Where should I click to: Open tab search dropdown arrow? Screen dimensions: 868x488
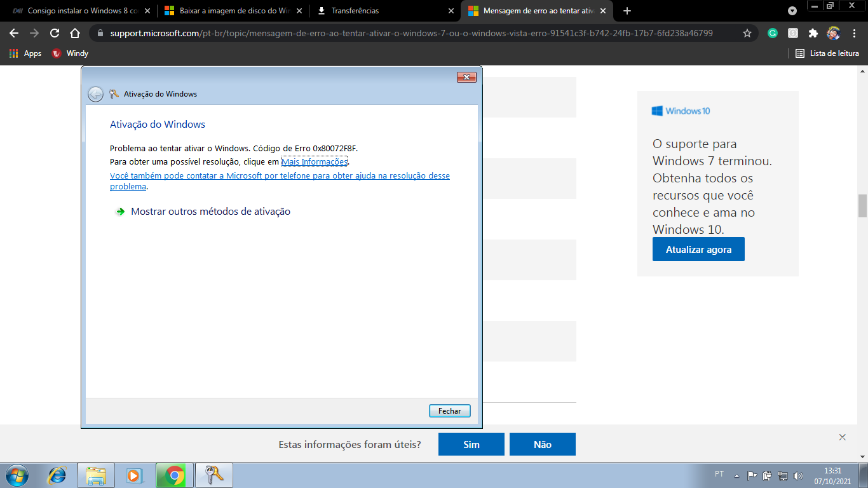pyautogui.click(x=792, y=11)
